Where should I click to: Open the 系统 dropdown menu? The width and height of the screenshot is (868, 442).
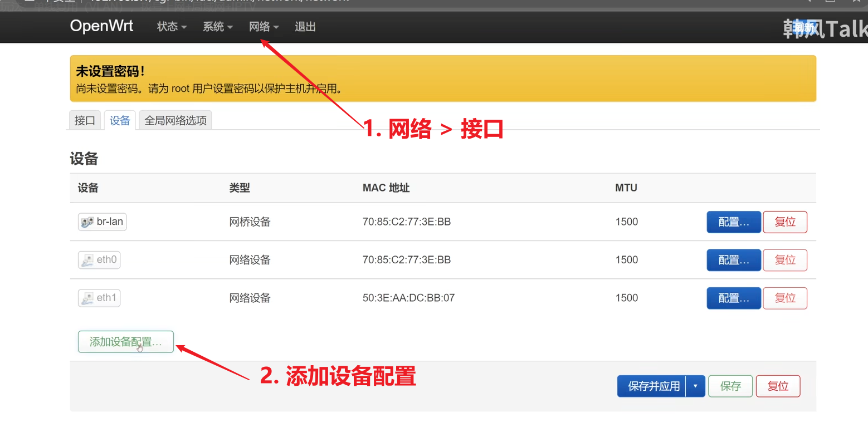[218, 27]
